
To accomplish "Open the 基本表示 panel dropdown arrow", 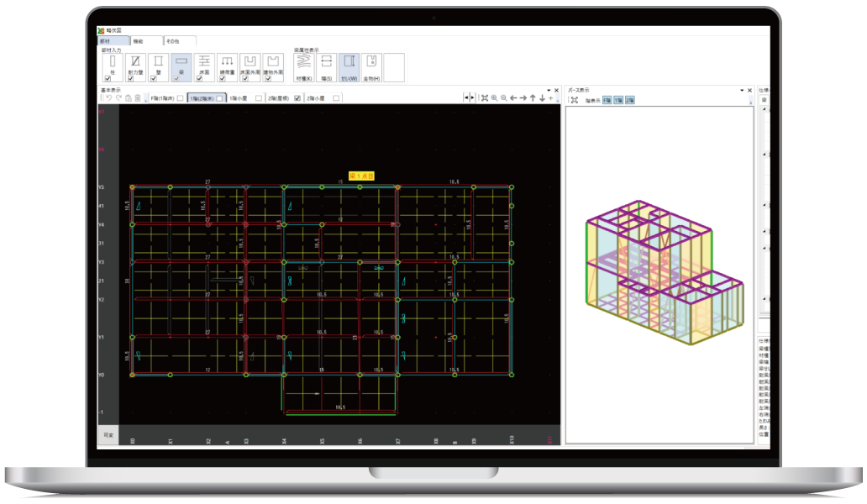I will (x=548, y=90).
